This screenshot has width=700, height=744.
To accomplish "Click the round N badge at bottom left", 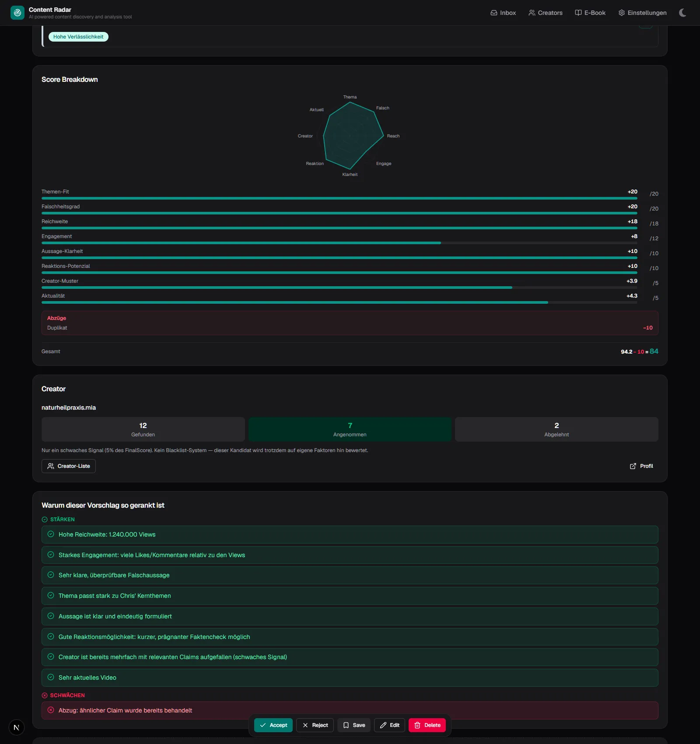I will click(17, 727).
